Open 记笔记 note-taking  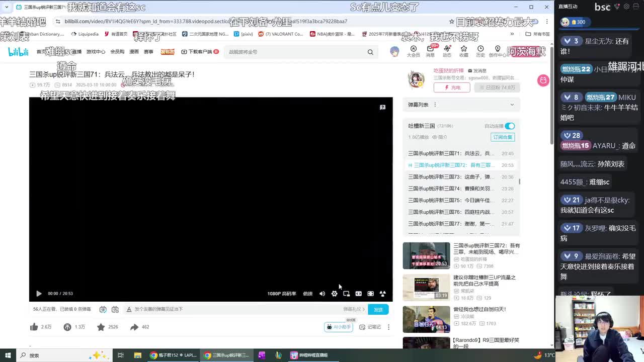click(x=370, y=327)
